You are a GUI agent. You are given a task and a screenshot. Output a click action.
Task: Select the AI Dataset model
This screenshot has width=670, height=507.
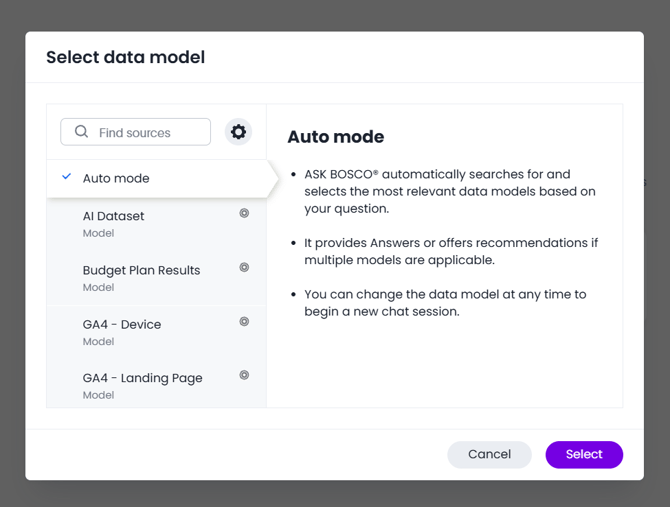pyautogui.click(x=113, y=216)
